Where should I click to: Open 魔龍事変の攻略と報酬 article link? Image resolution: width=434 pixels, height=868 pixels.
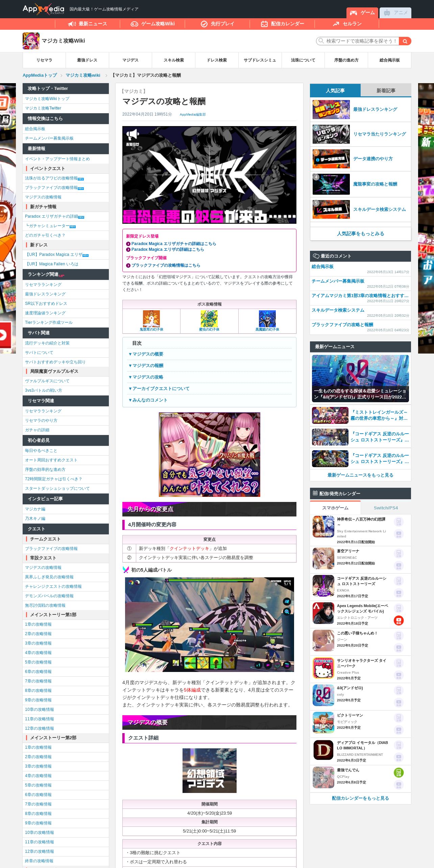coord(375,184)
